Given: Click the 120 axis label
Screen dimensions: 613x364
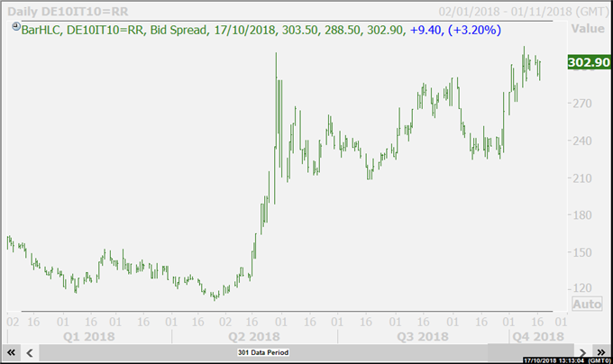Looking at the screenshot, I should point(582,288).
